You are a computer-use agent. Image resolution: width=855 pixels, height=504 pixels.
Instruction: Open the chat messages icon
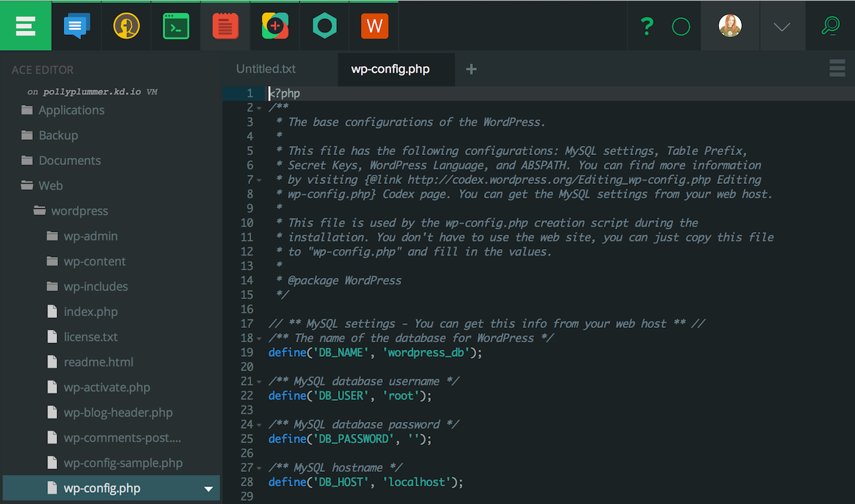coord(76,26)
